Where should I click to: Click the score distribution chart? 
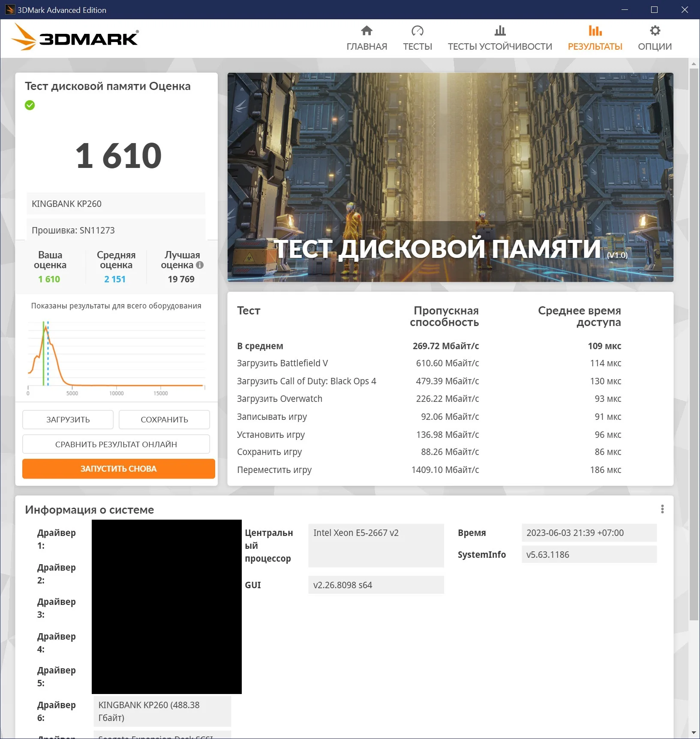tap(116, 358)
